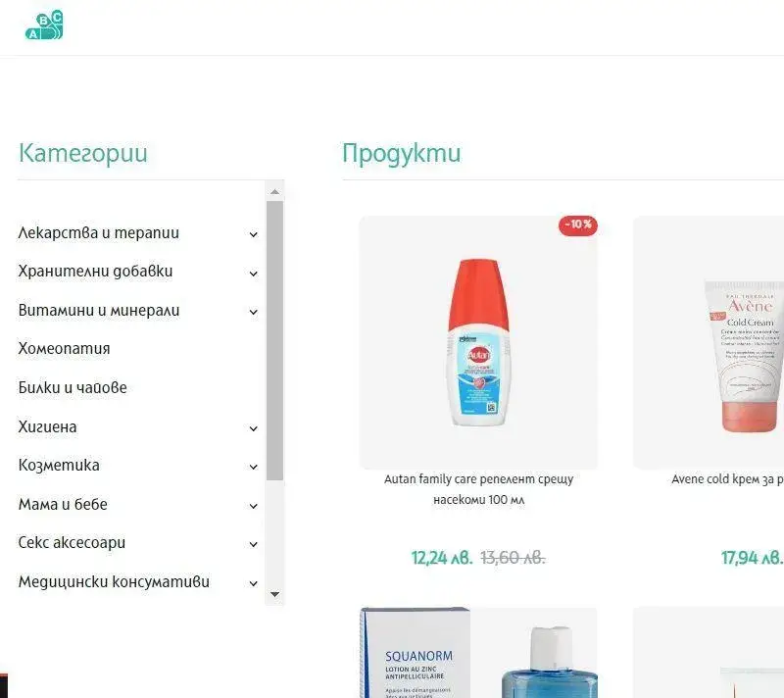The width and height of the screenshot is (784, 698).
Task: Expand Секс аксесоари chevron
Action: pyautogui.click(x=254, y=544)
